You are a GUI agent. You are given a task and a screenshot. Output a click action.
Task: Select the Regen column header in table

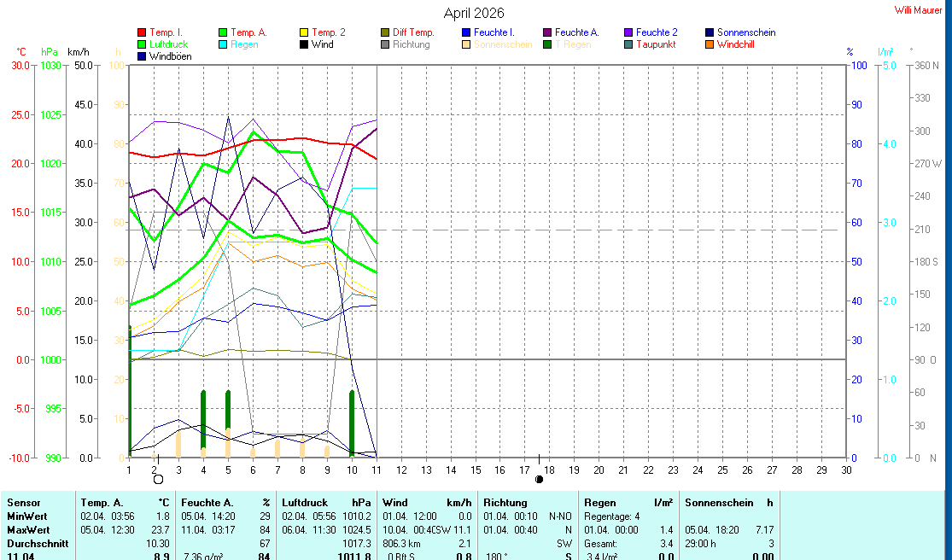(x=599, y=503)
